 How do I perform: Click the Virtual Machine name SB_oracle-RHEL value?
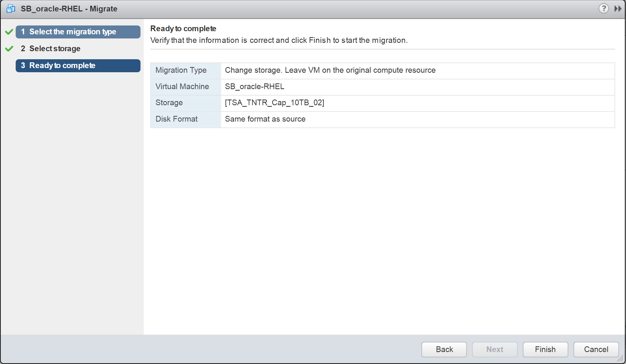[x=254, y=87]
